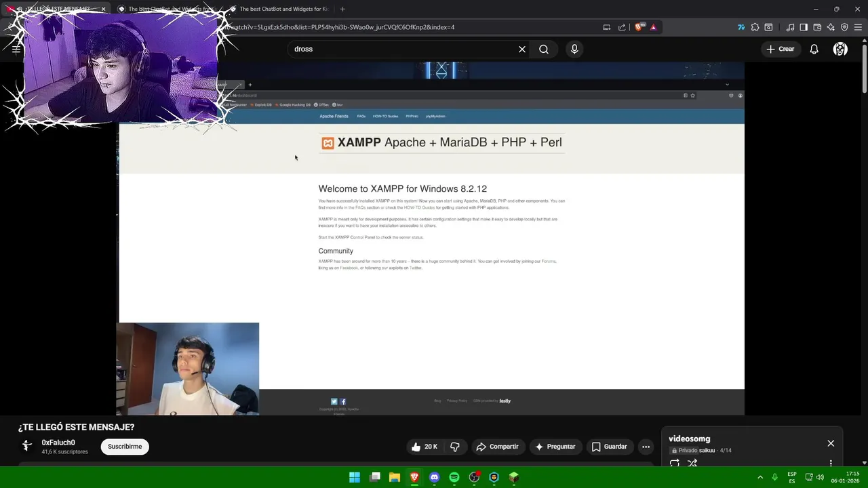Start voice search with the microphone
Image resolution: width=868 pixels, height=488 pixels.
[x=574, y=49]
